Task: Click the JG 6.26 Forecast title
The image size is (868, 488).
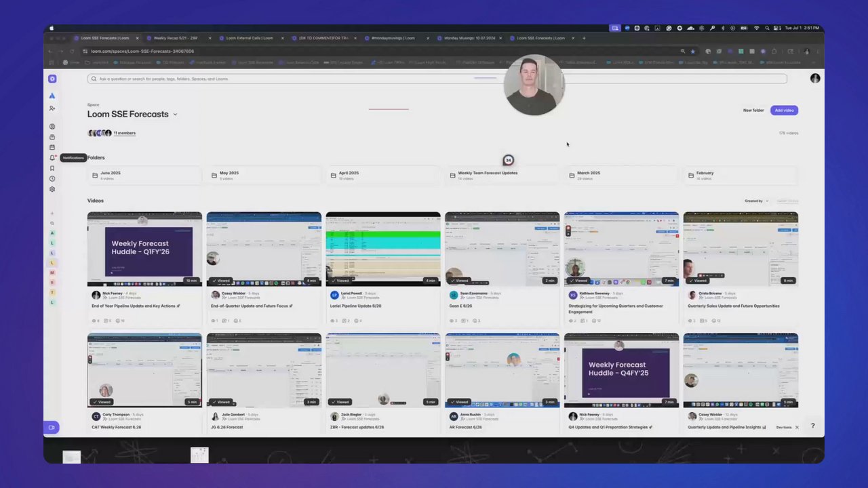Action: (226, 427)
